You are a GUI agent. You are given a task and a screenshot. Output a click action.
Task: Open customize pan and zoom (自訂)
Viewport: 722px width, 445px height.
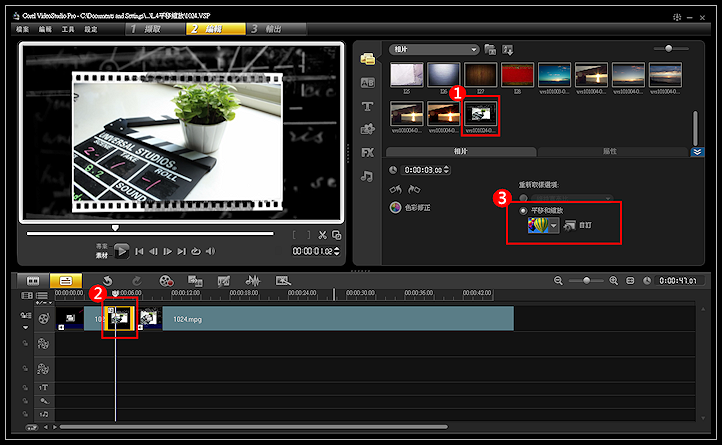click(x=577, y=225)
